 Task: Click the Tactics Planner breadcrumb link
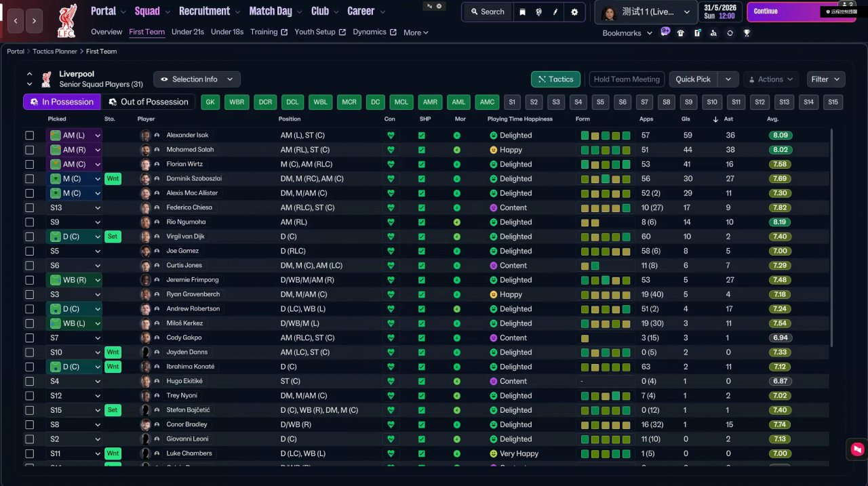(x=55, y=52)
